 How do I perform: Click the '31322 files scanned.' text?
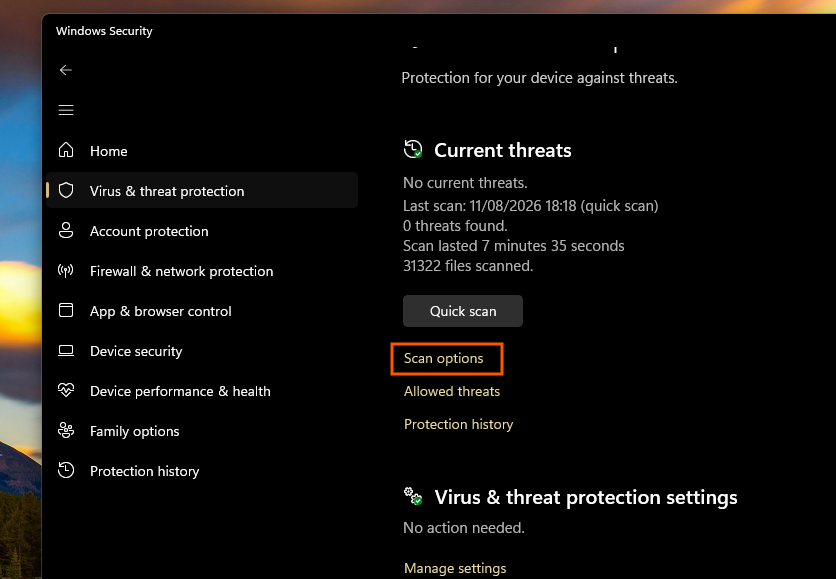[x=468, y=266]
